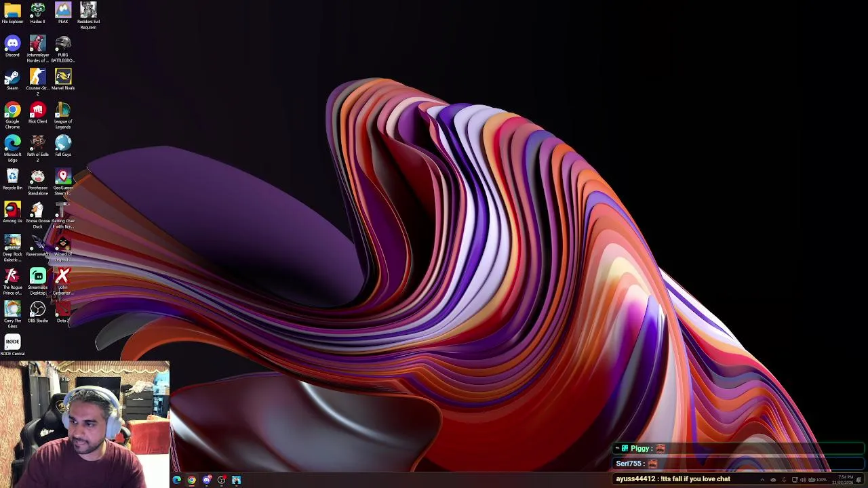
Task: Expand the hidden system tray icons chevron
Action: (762, 480)
